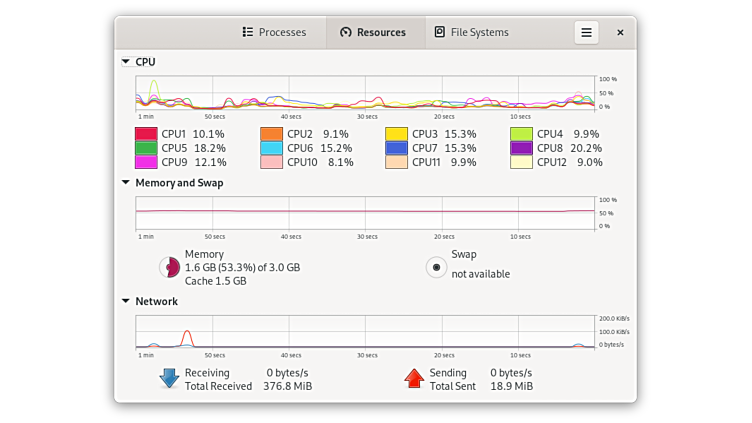Change the CPU1 red color swatch
Image resolution: width=752 pixels, height=423 pixels.
click(x=146, y=134)
